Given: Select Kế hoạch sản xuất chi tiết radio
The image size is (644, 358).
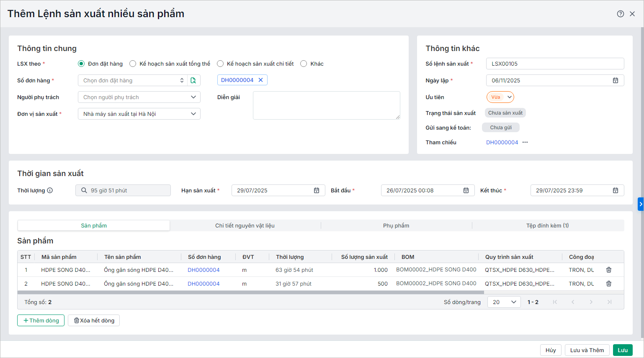Looking at the screenshot, I should (x=220, y=64).
